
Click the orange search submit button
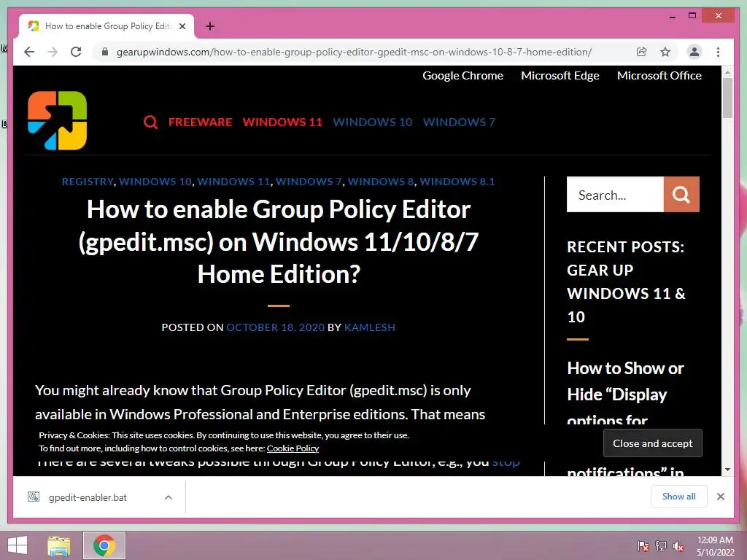pos(681,194)
